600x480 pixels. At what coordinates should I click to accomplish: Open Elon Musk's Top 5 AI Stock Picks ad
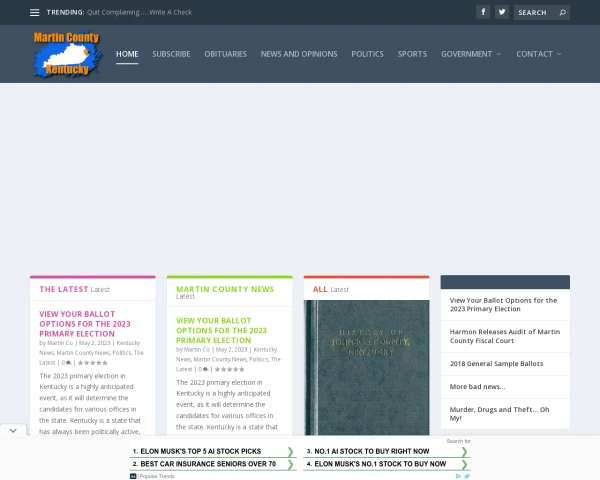pos(201,451)
